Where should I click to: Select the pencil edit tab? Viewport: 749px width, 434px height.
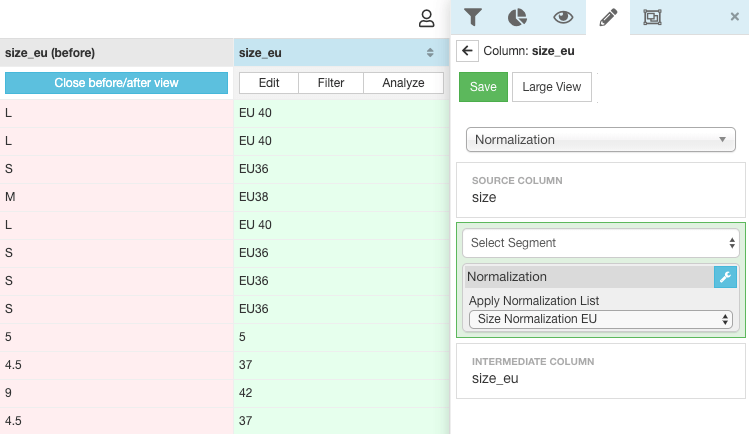608,17
